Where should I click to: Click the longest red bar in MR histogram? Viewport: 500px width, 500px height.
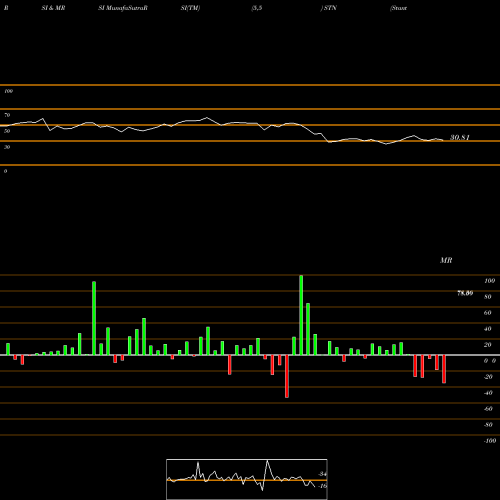tap(287, 376)
